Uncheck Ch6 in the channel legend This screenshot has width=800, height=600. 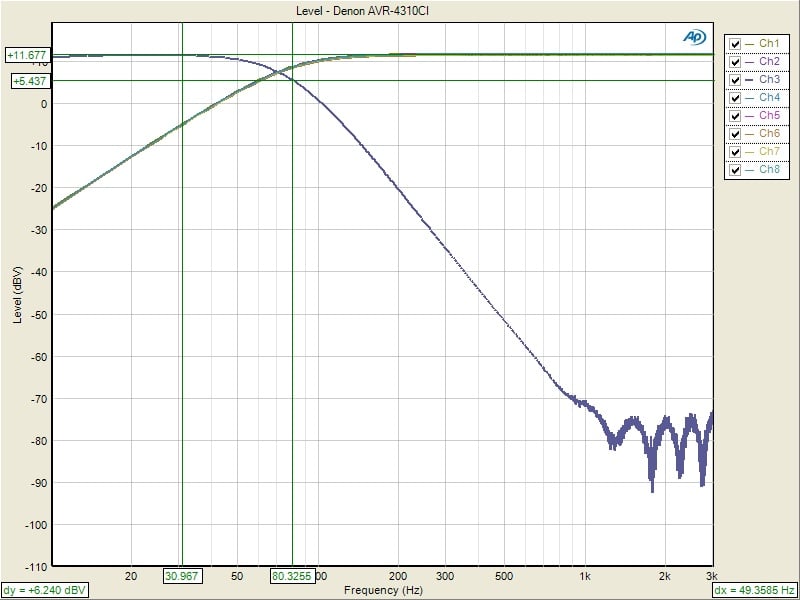coord(736,134)
